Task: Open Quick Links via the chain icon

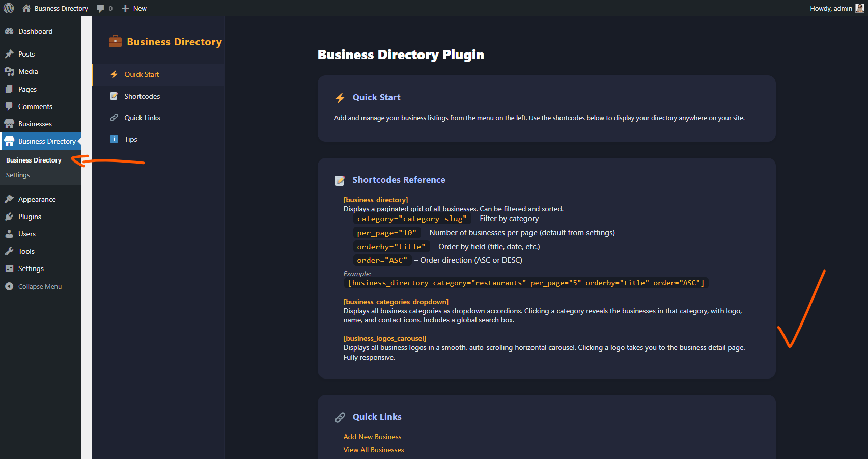Action: (114, 117)
